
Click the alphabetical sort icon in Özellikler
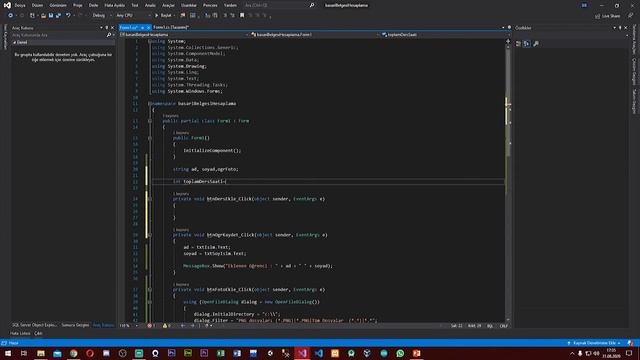tap(527, 44)
